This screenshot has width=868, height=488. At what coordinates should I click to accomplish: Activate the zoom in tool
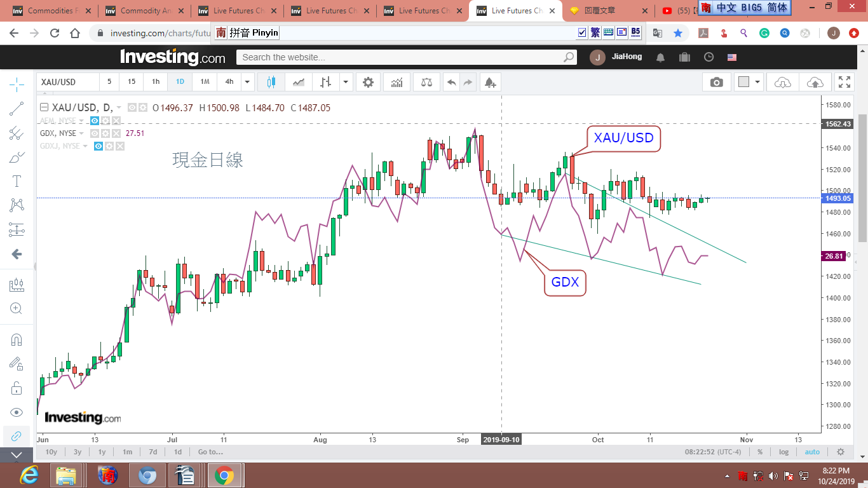(x=17, y=309)
